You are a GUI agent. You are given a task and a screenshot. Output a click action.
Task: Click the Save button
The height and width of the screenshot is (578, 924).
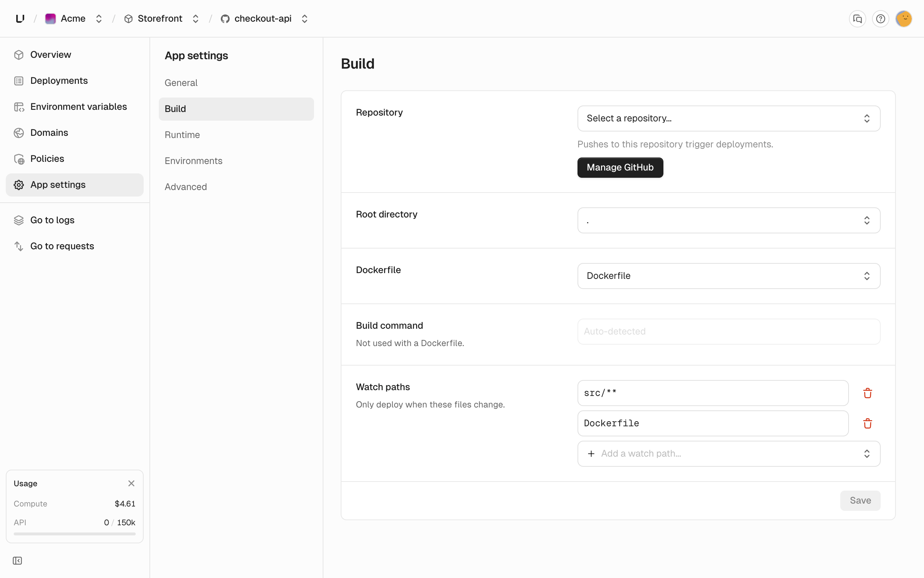click(860, 500)
